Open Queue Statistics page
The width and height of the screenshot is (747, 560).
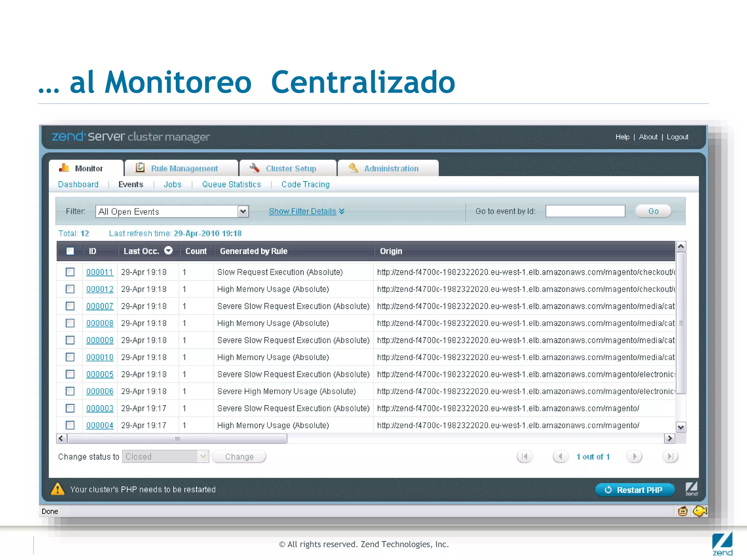click(x=232, y=184)
